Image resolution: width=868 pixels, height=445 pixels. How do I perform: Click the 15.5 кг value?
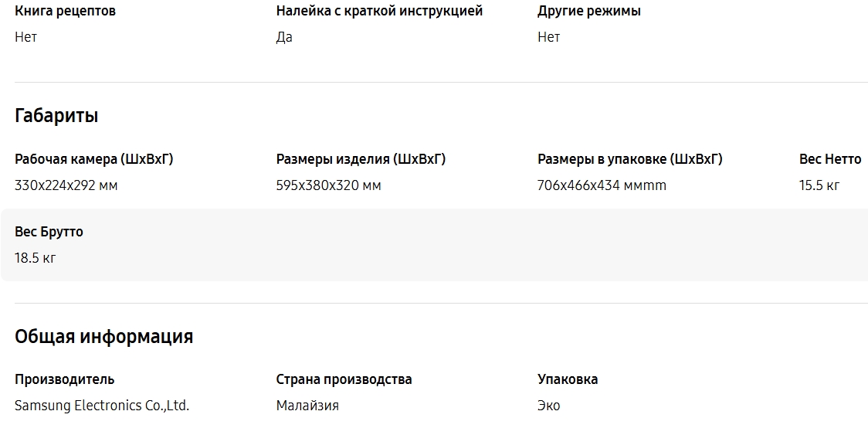pyautogui.click(x=819, y=185)
